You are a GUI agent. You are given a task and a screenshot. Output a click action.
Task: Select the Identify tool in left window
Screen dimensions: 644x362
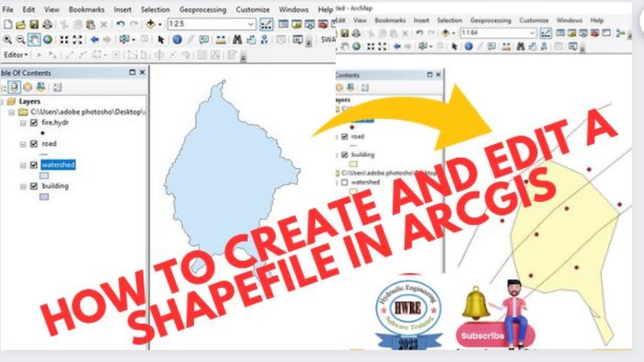tap(177, 40)
